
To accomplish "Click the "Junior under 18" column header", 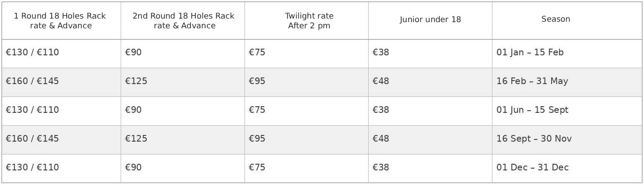I will 430,19.
